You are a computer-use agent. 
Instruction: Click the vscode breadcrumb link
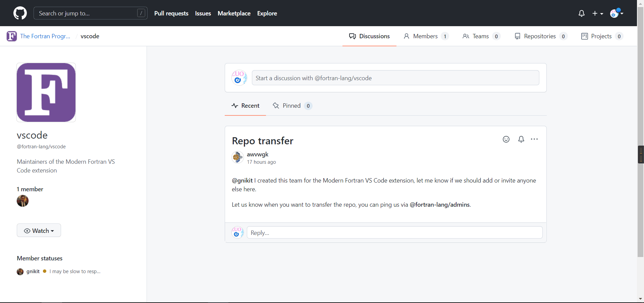point(90,36)
